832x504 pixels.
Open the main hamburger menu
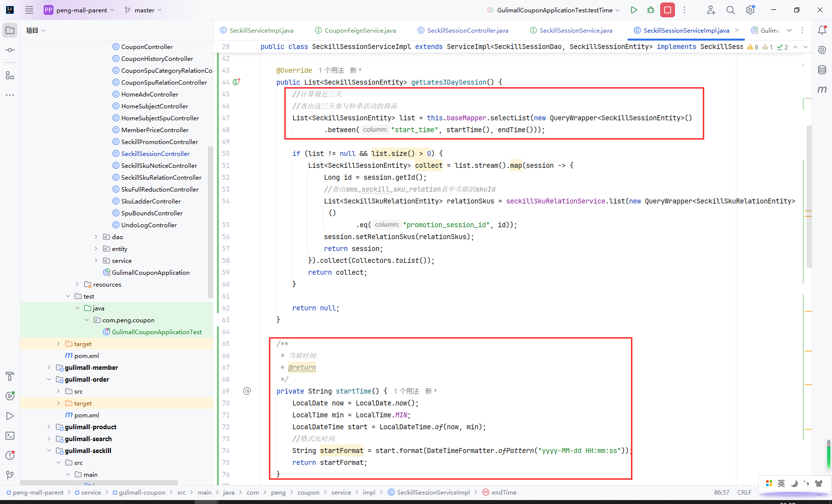[29, 10]
